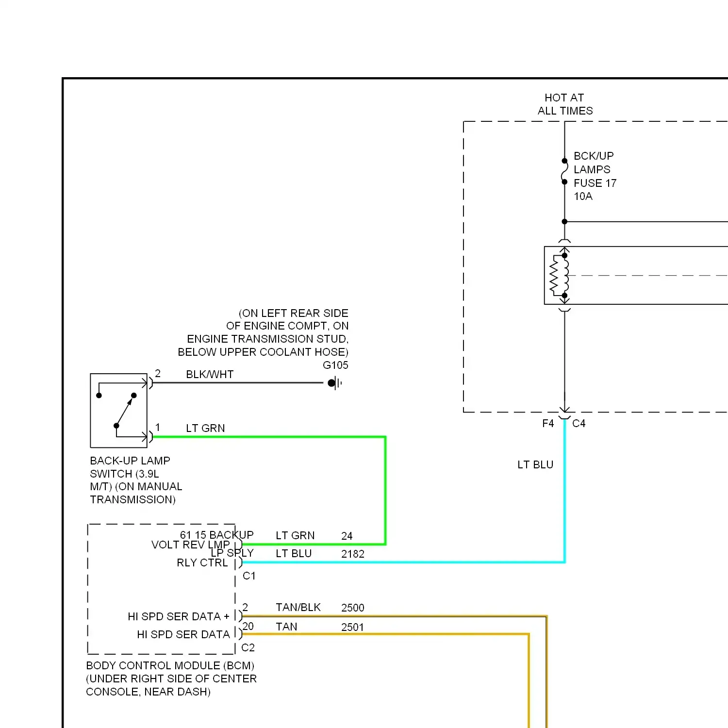Screen dimensions: 728x728
Task: Click circuit number '2501'
Action: pyautogui.click(x=353, y=627)
